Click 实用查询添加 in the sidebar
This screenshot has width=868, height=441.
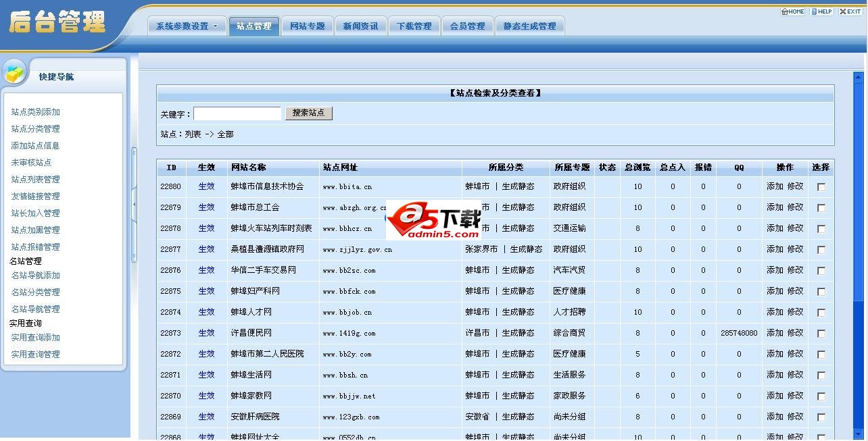pos(36,338)
